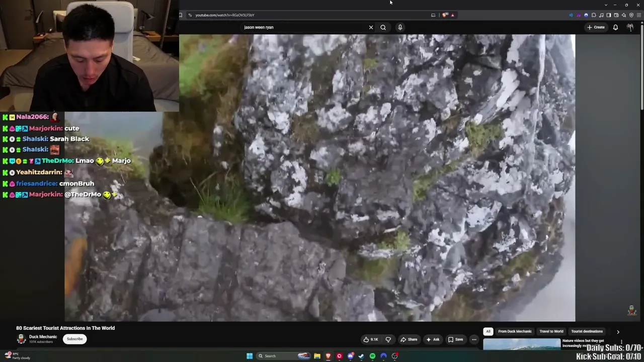Click the round blue extension icon
The height and width of the screenshot is (362, 644).
click(x=586, y=15)
